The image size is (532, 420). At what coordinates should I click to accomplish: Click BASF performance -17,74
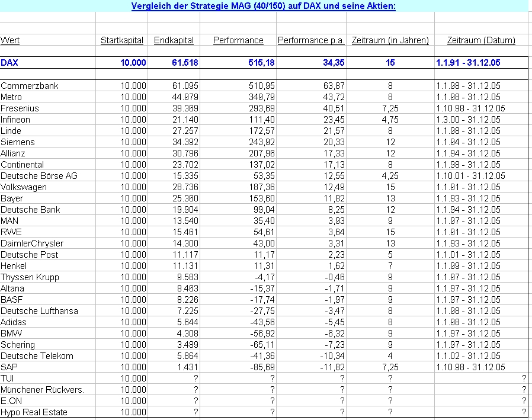coord(262,300)
